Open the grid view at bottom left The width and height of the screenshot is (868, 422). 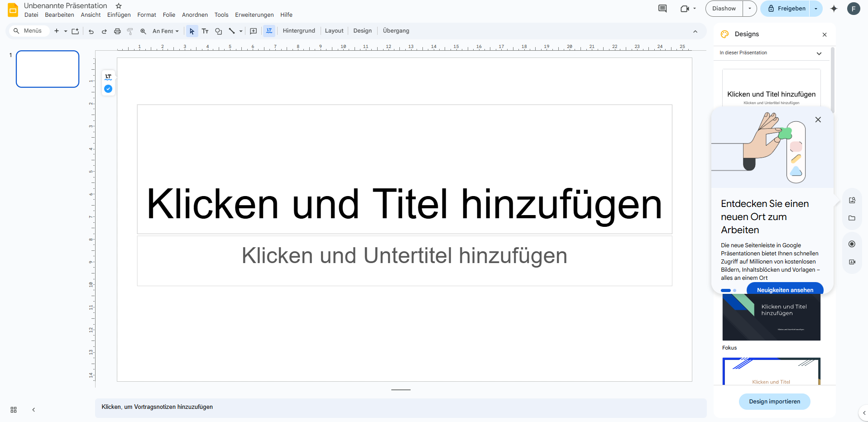click(x=14, y=410)
